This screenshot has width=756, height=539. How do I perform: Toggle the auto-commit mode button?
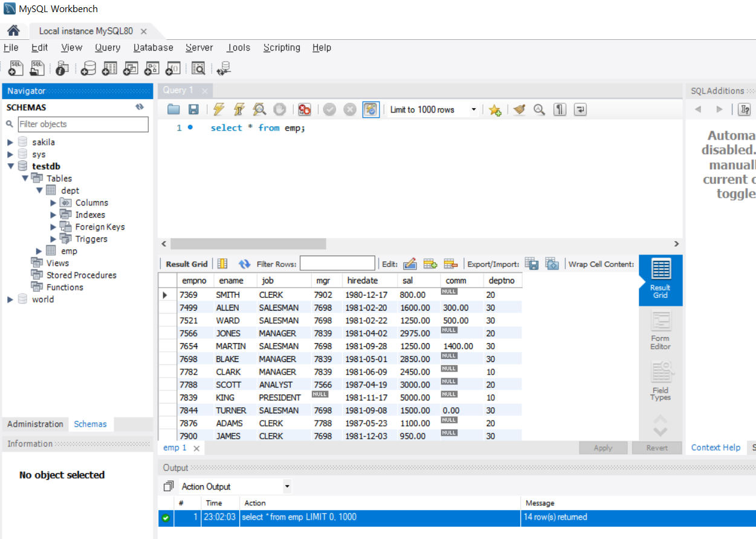pyautogui.click(x=370, y=109)
